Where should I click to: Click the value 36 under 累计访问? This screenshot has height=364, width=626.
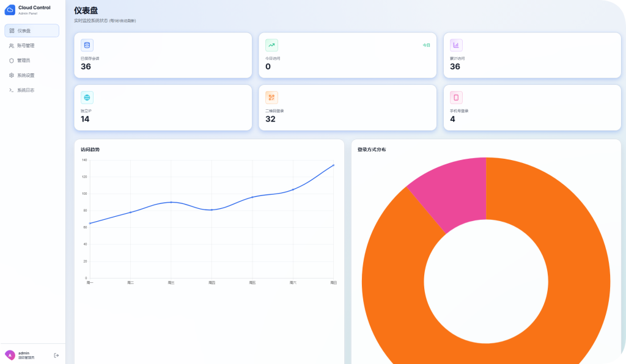[x=455, y=67]
